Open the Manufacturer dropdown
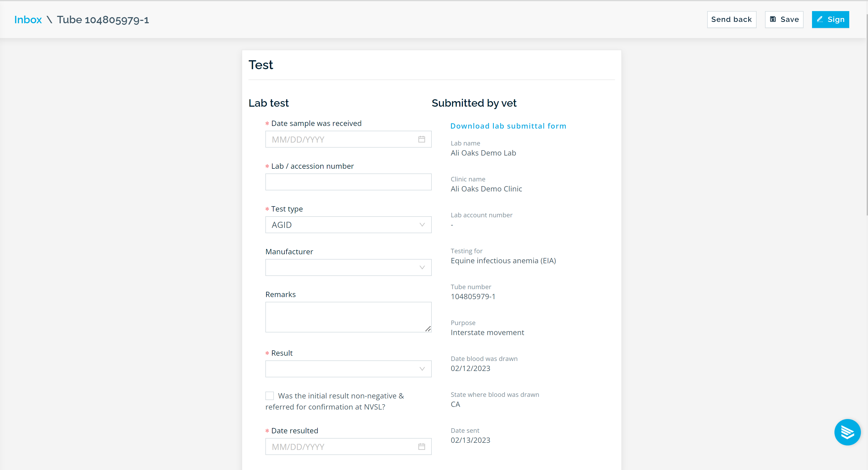 (x=348, y=267)
